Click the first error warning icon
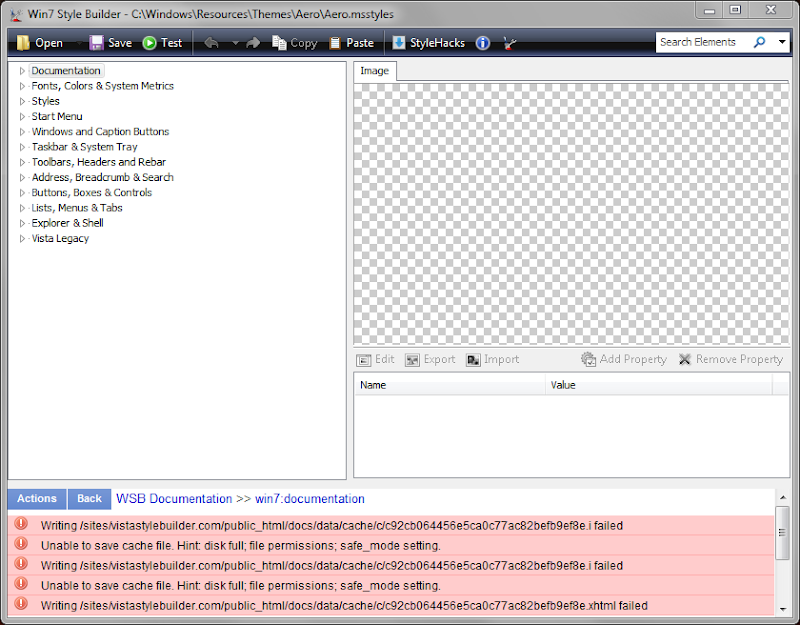800x625 pixels. (x=21, y=523)
